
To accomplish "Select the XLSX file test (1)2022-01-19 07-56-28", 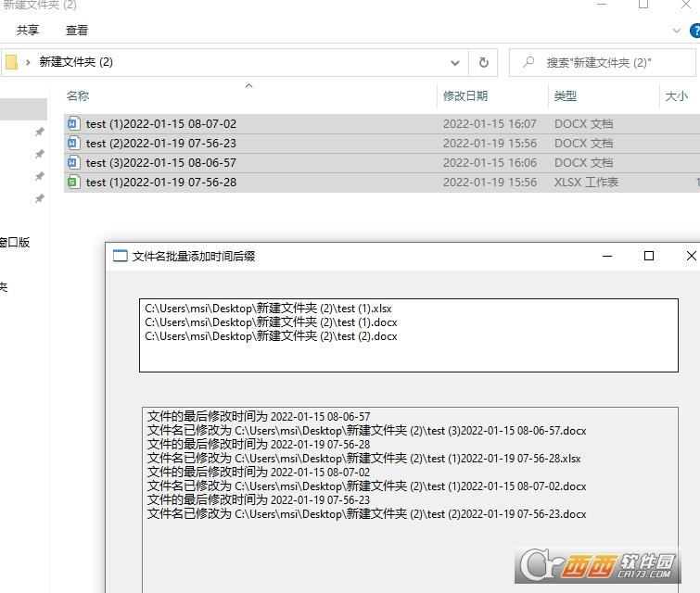I will (x=382, y=183).
